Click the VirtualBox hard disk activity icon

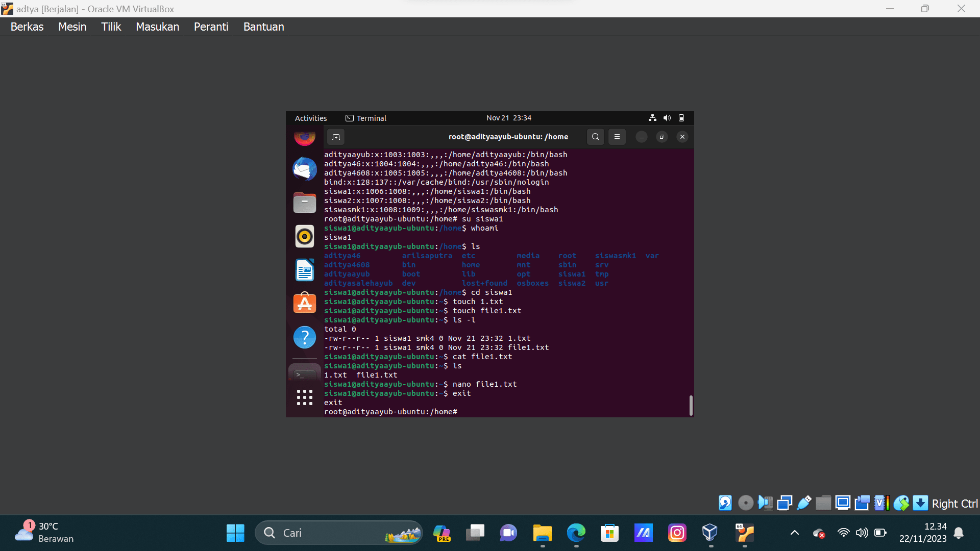(725, 503)
